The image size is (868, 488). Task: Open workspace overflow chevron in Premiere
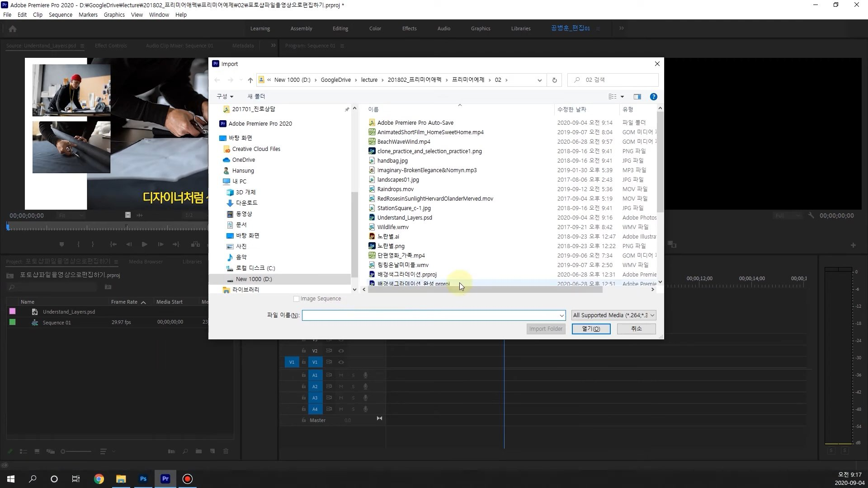(x=622, y=28)
